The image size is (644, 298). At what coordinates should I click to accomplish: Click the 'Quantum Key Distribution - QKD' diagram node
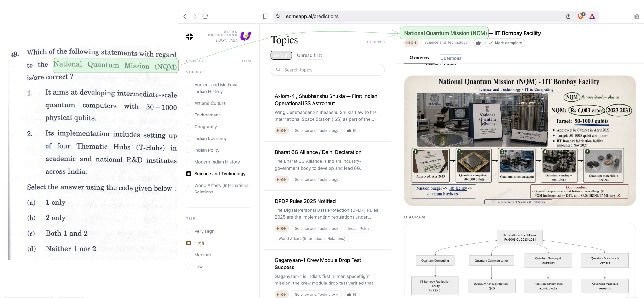click(x=491, y=286)
